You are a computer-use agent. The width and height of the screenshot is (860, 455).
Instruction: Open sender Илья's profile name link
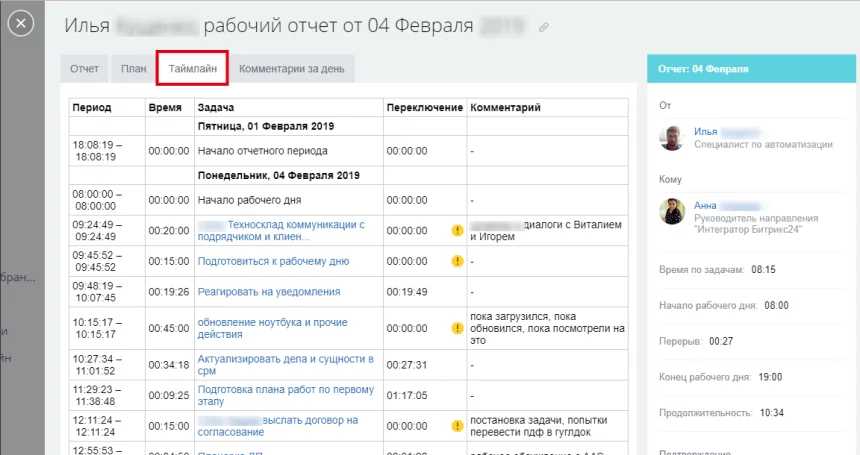click(x=706, y=131)
